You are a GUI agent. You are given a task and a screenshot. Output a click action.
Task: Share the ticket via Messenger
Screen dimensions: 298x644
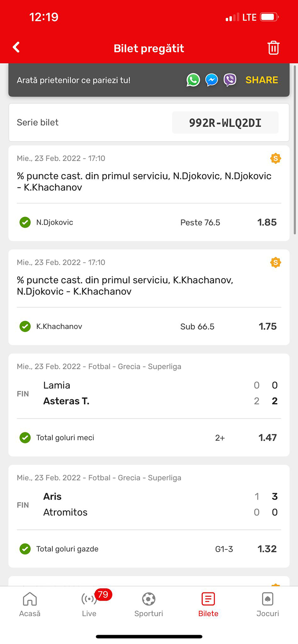(212, 80)
